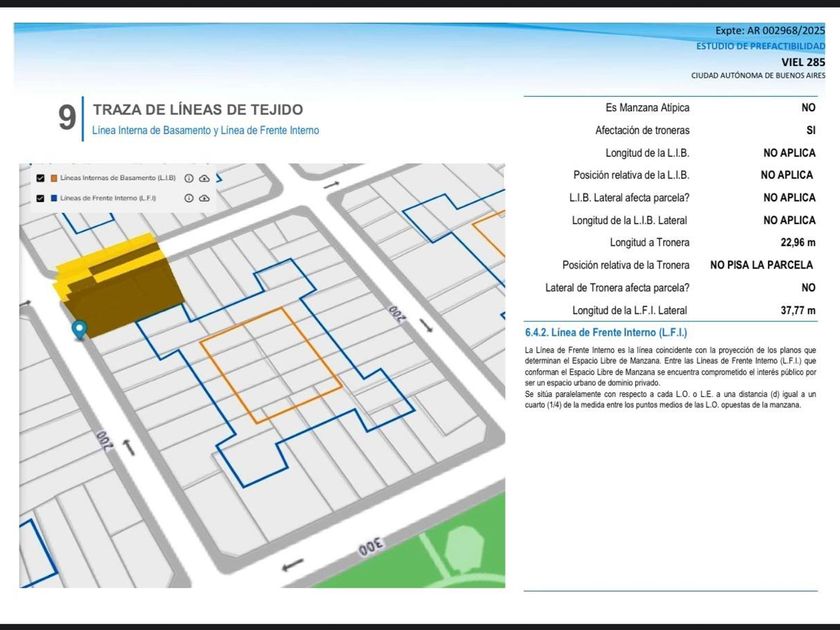The height and width of the screenshot is (630, 840).
Task: Click 'Afectación de troneras' row label
Action: tap(642, 130)
